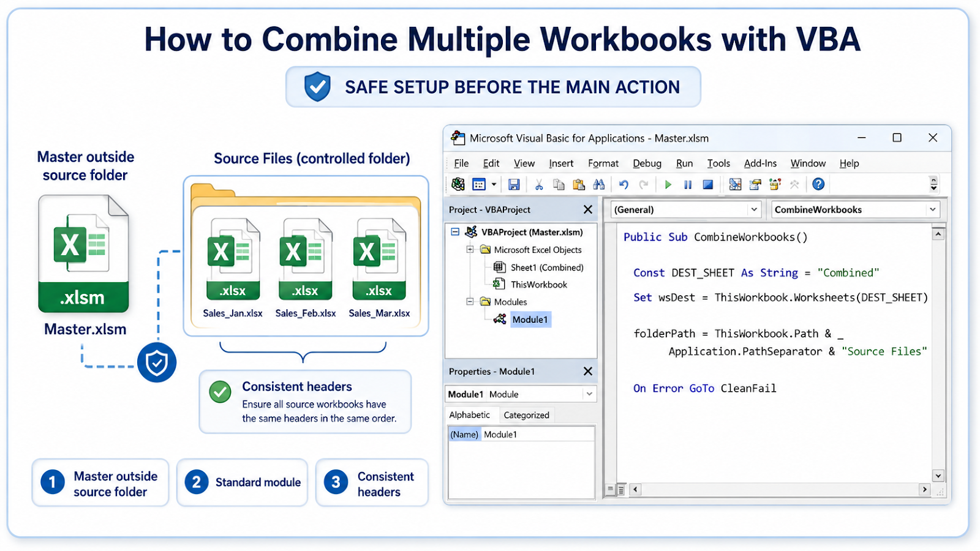Image resolution: width=980 pixels, height=551 pixels.
Task: Click the code window scroll down arrow
Action: 938,476
